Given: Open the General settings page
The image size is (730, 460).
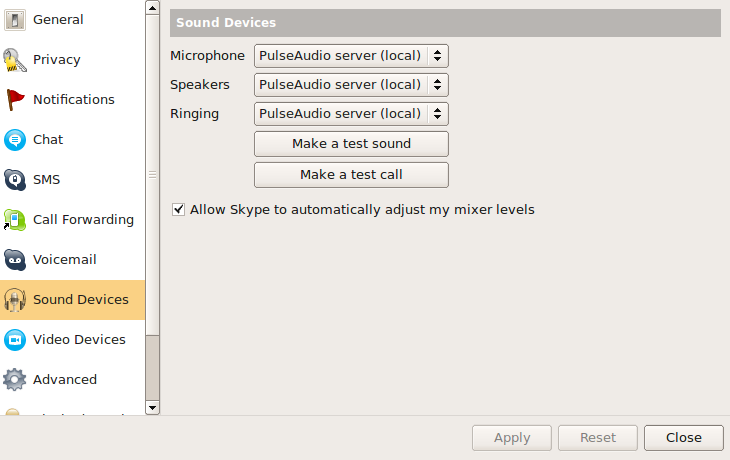Looking at the screenshot, I should (58, 20).
